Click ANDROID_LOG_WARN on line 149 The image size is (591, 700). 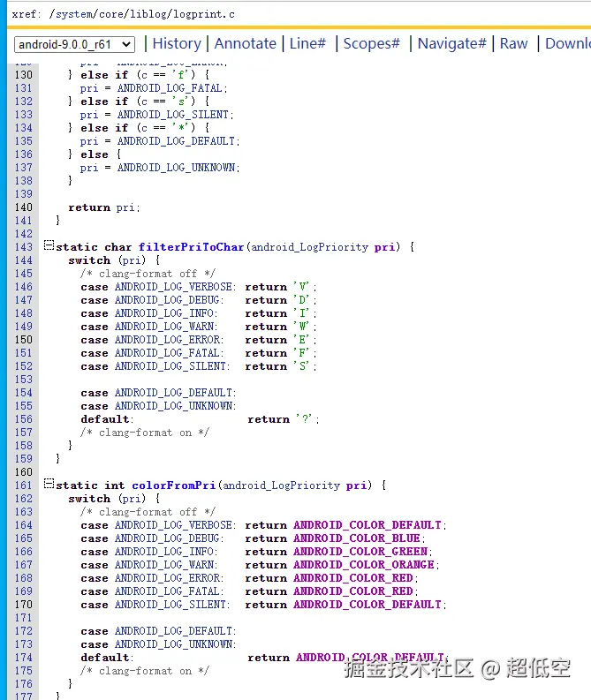[164, 327]
